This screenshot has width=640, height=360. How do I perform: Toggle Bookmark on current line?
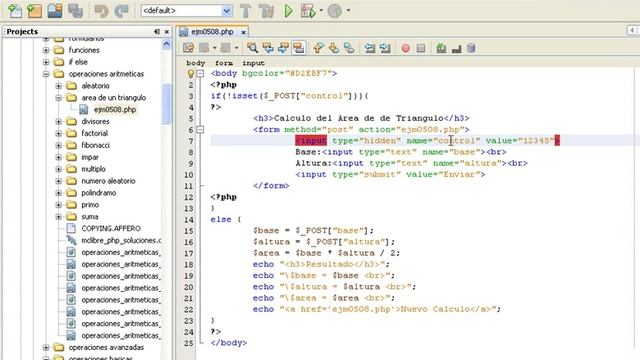coord(349,48)
